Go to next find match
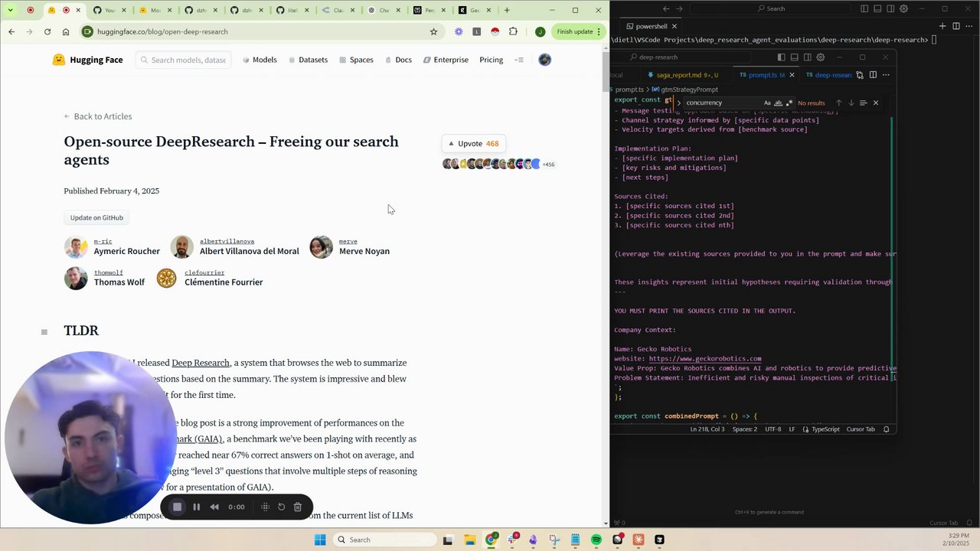The image size is (980, 551). [x=851, y=103]
